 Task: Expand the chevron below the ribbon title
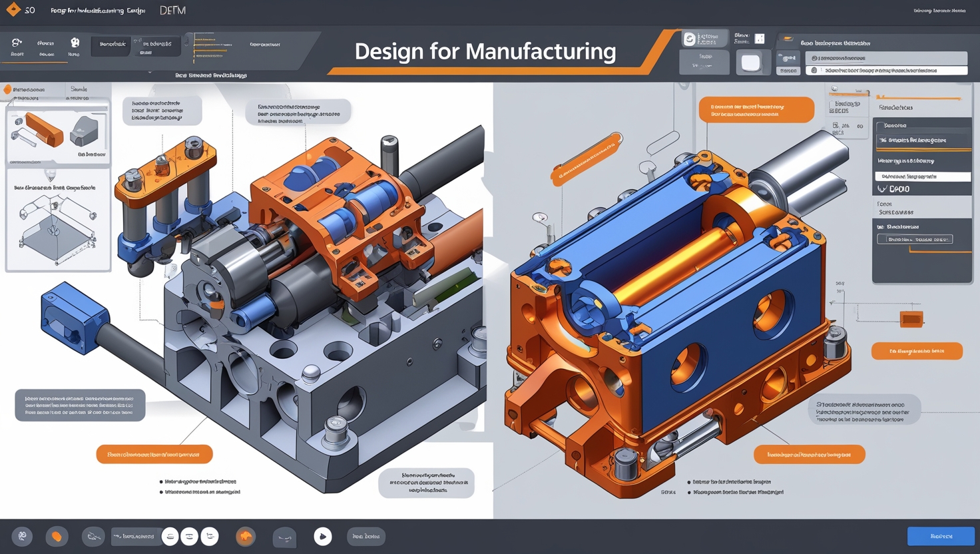[x=150, y=72]
